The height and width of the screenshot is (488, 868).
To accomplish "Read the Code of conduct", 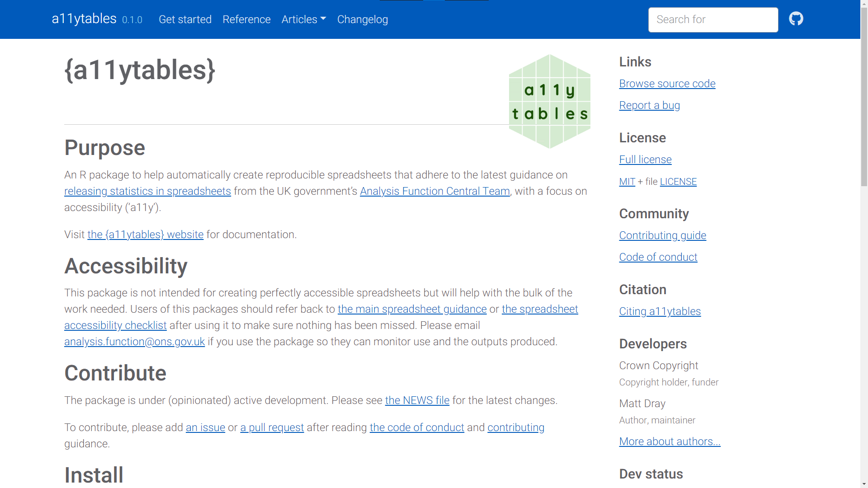I will (x=658, y=257).
